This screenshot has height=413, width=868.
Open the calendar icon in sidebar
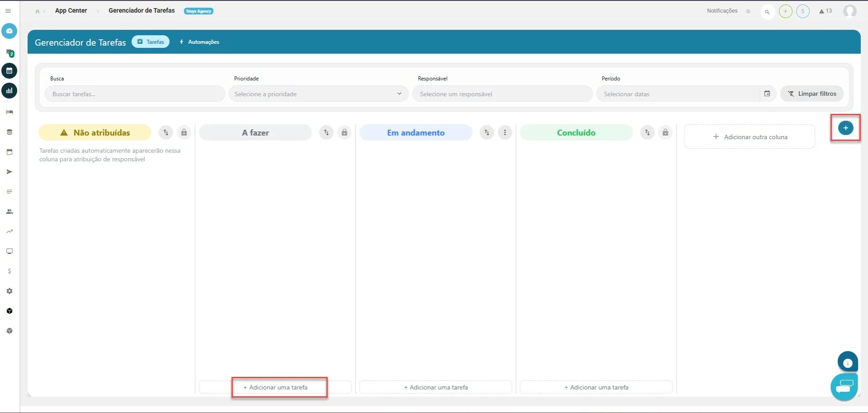coord(9,71)
